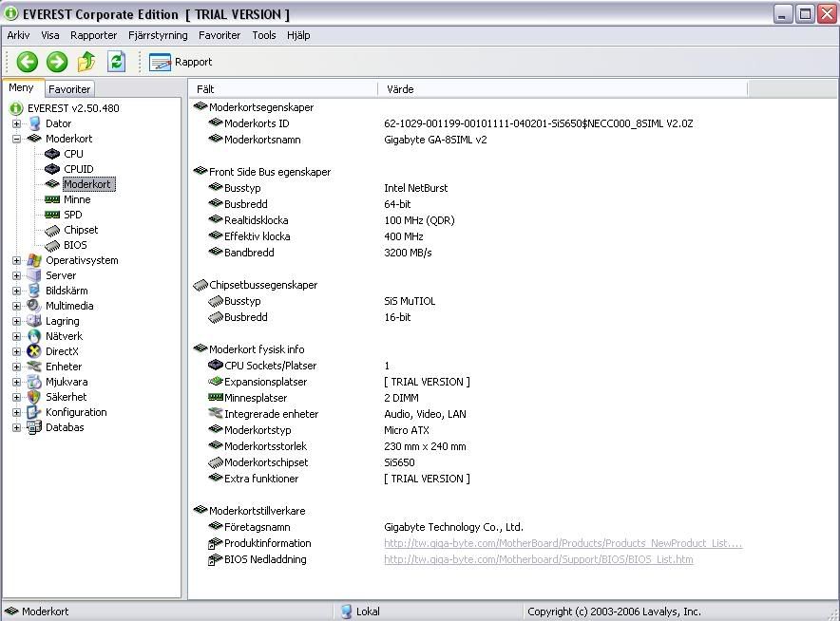840x621 pixels.
Task: Select the BIOS item in tree
Action: [x=74, y=245]
